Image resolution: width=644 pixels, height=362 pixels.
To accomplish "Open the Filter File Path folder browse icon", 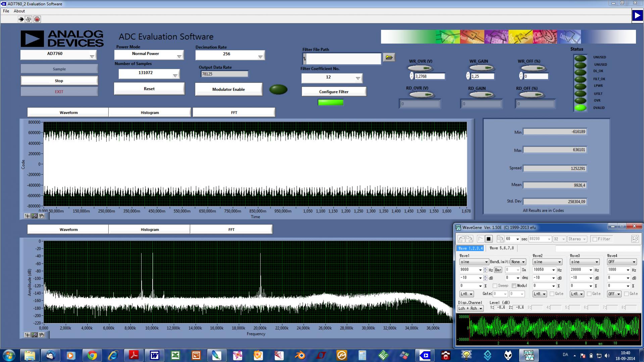I will 389,57.
